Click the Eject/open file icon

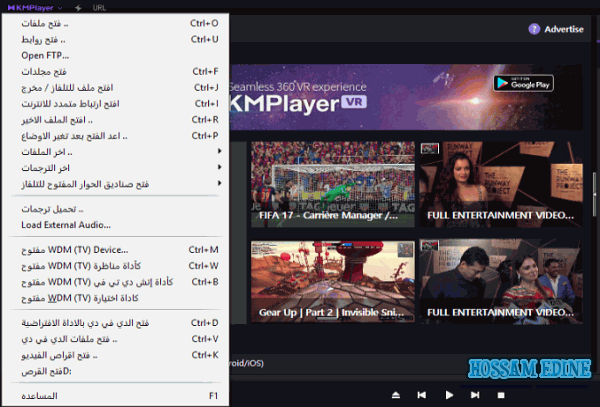point(396,395)
